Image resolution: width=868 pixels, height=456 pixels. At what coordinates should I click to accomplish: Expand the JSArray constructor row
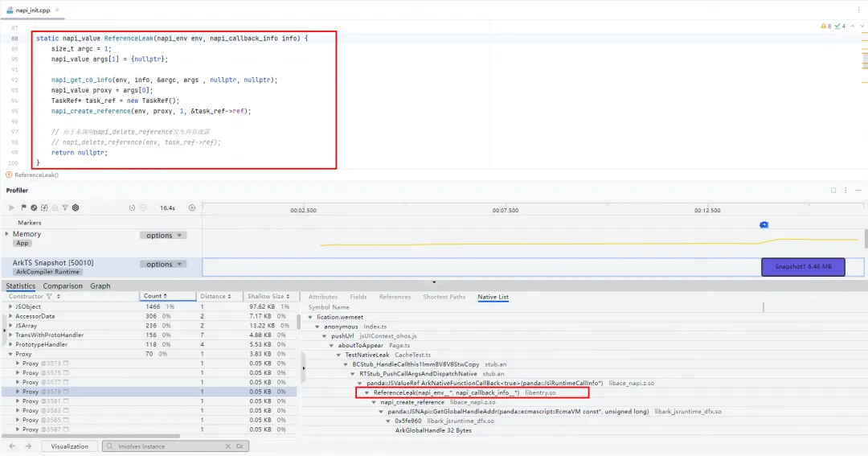10,325
